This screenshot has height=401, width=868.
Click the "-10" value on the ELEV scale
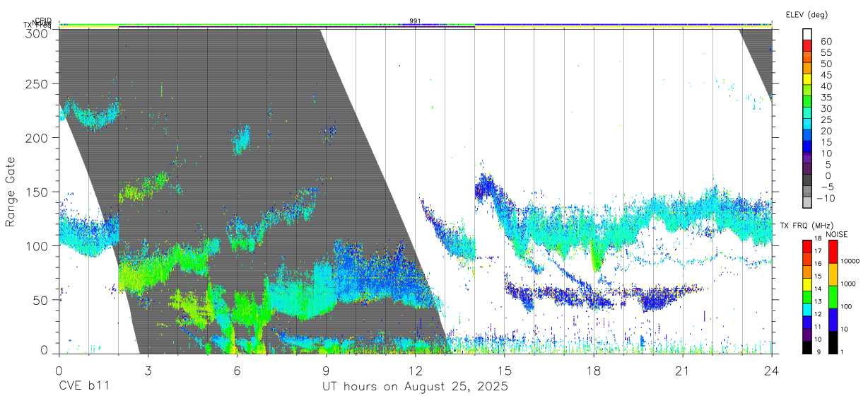(x=824, y=197)
